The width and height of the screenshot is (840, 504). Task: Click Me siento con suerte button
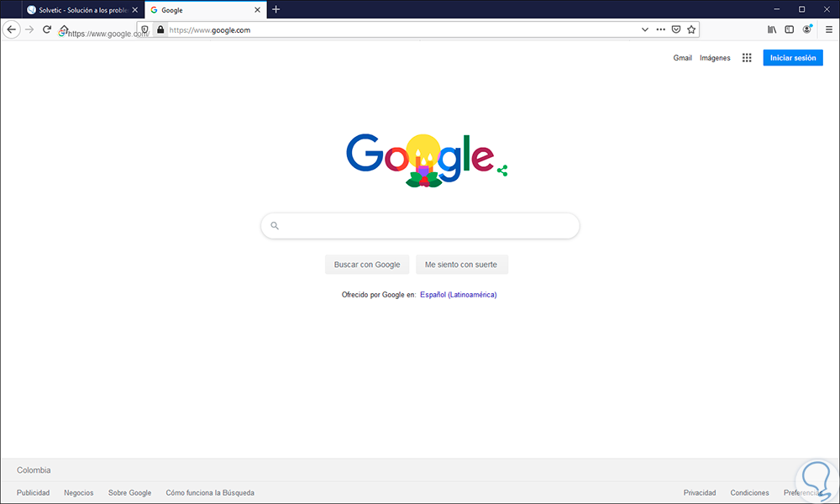[x=460, y=265]
